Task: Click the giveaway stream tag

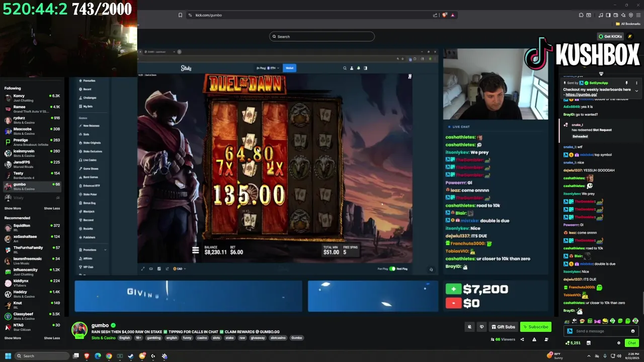Action: click(x=257, y=338)
